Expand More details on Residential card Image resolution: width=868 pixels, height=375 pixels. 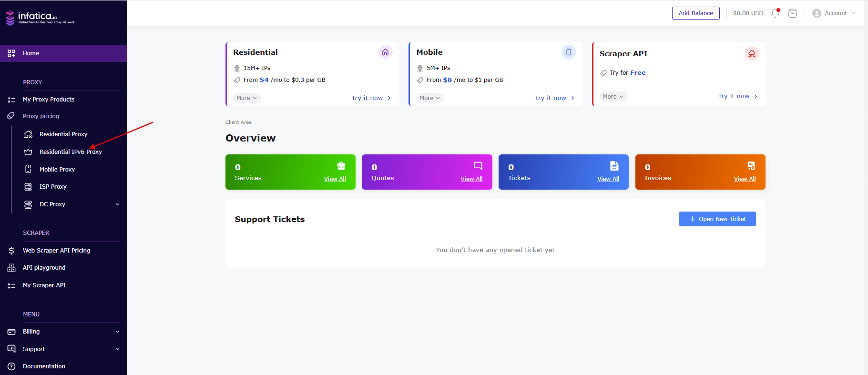pyautogui.click(x=247, y=98)
